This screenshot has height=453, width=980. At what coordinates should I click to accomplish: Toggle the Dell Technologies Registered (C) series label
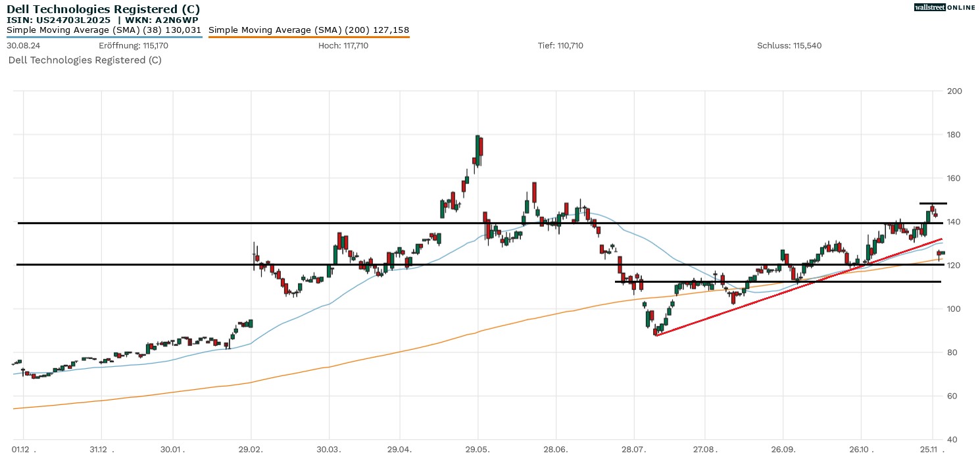84,60
